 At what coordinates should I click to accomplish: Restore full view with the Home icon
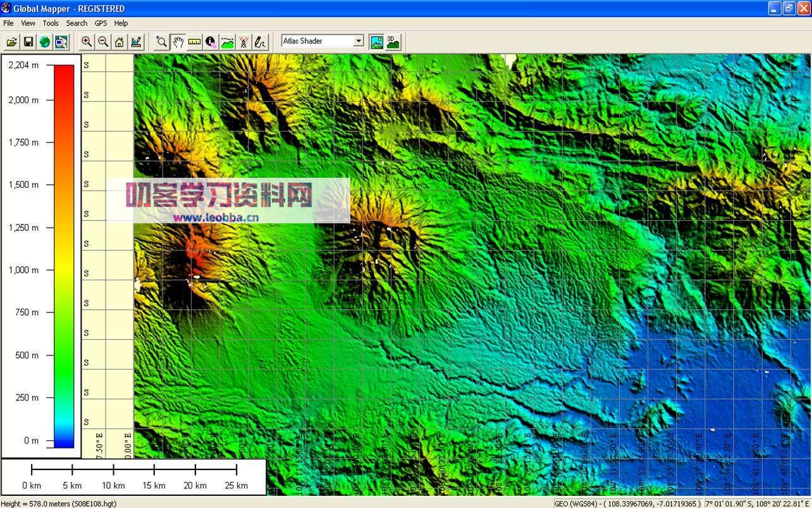[x=118, y=41]
